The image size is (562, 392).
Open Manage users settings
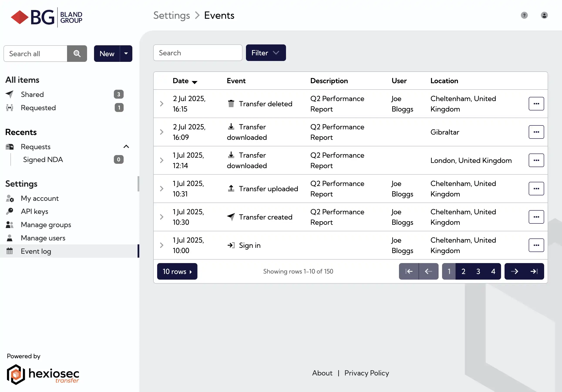coord(43,238)
